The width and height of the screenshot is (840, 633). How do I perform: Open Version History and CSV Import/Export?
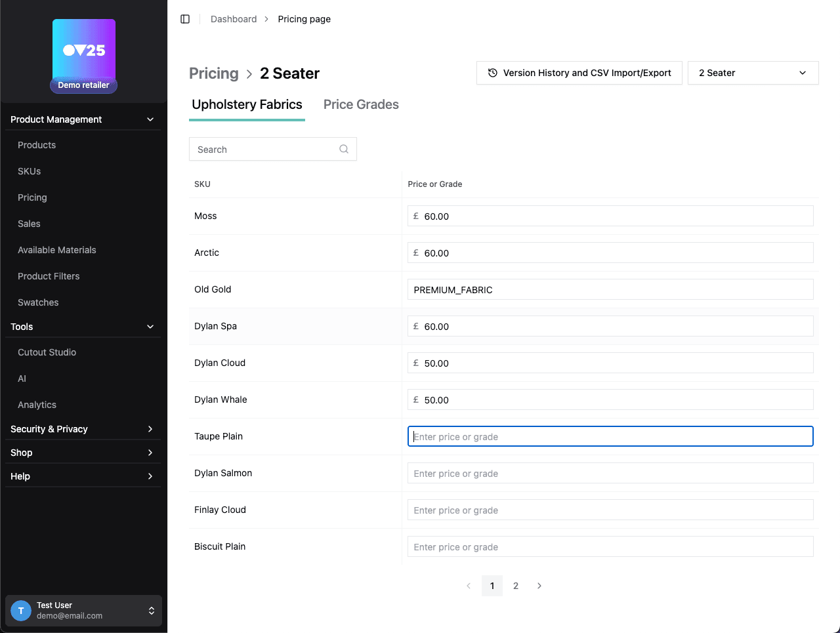(x=579, y=73)
